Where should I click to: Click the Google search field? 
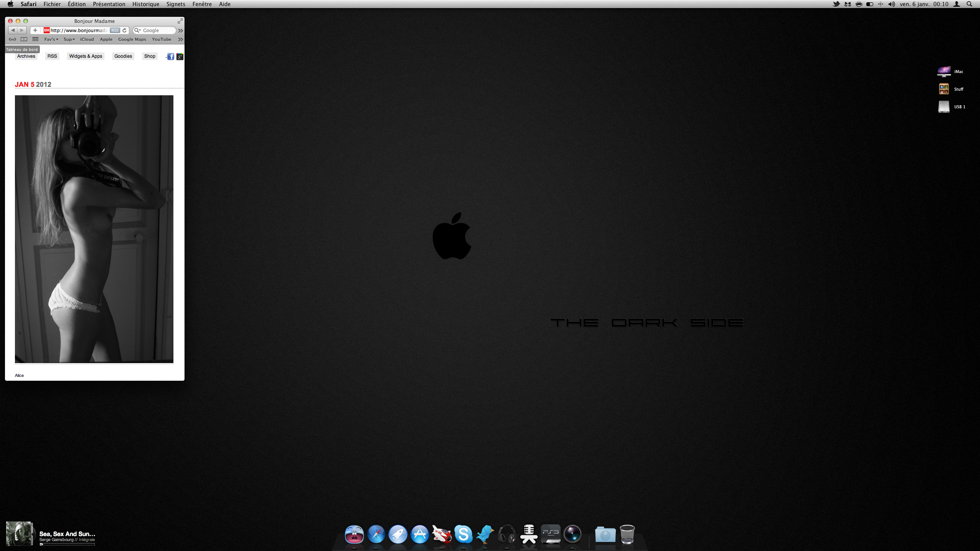pos(154,30)
